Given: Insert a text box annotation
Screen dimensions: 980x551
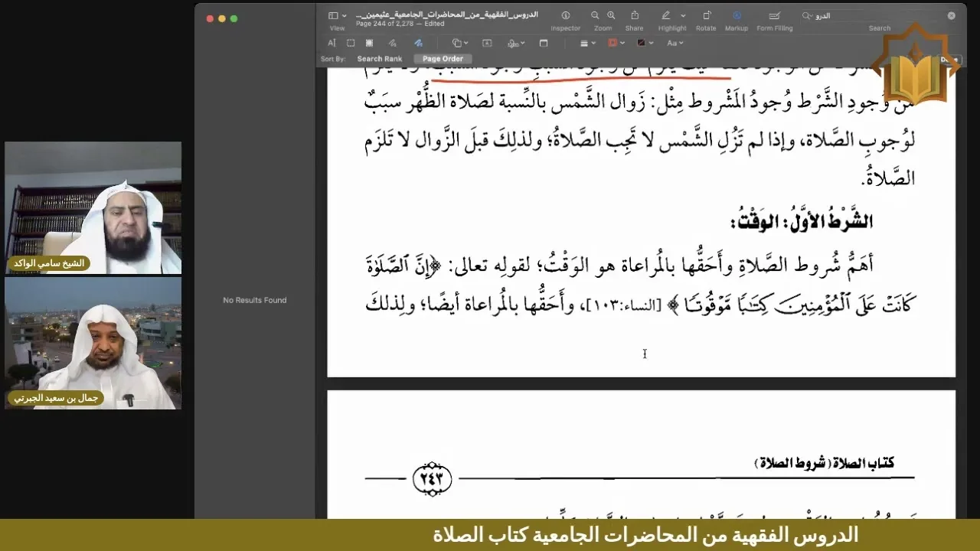Looking at the screenshot, I should coord(487,43).
